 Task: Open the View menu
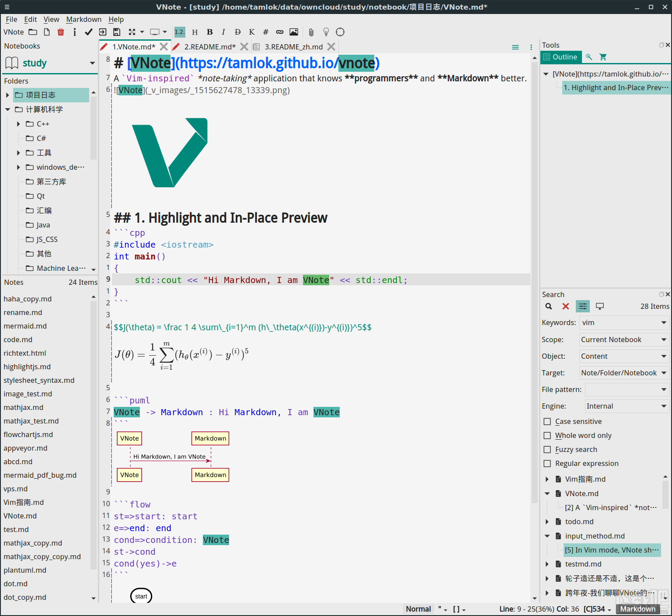(x=51, y=19)
